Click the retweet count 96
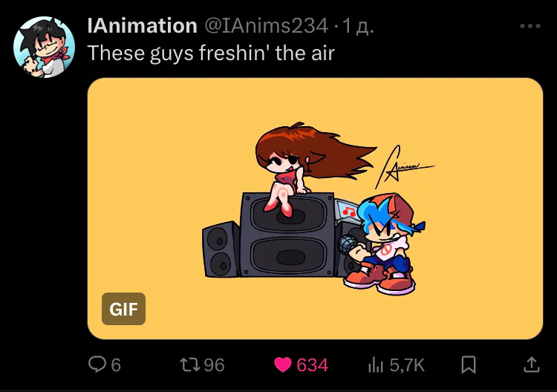This screenshot has width=557, height=392. point(214,365)
